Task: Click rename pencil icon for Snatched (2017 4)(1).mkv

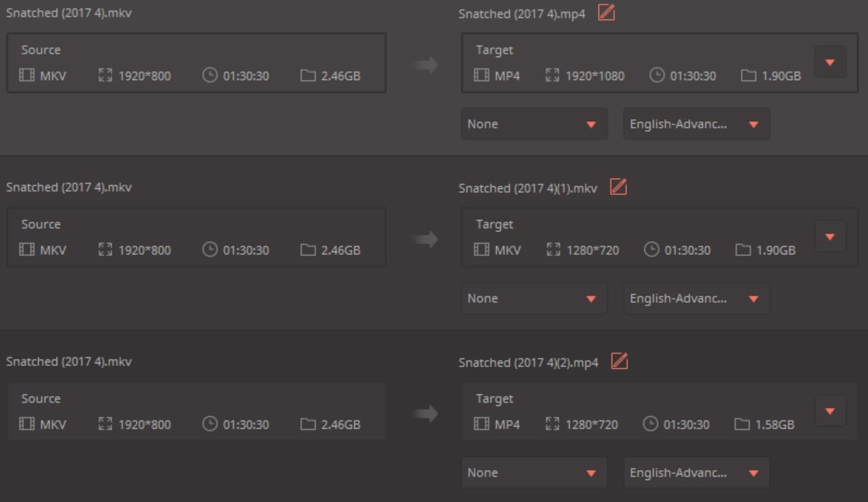Action: pos(618,187)
